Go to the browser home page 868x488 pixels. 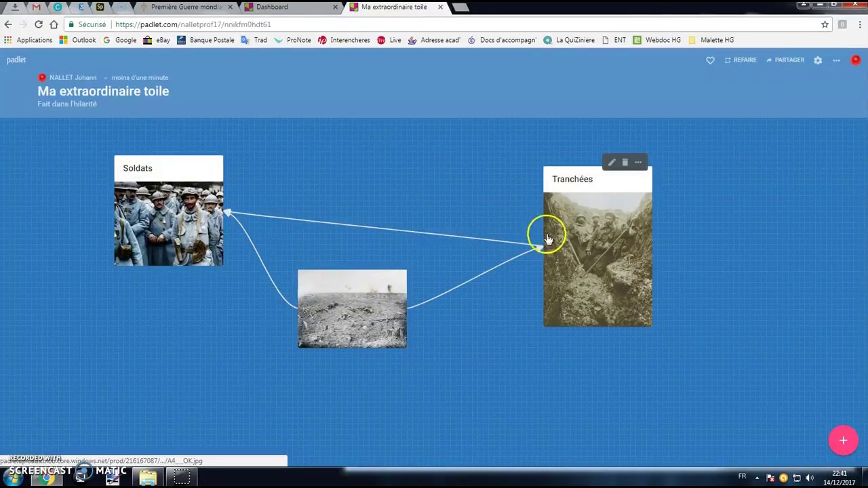54,24
